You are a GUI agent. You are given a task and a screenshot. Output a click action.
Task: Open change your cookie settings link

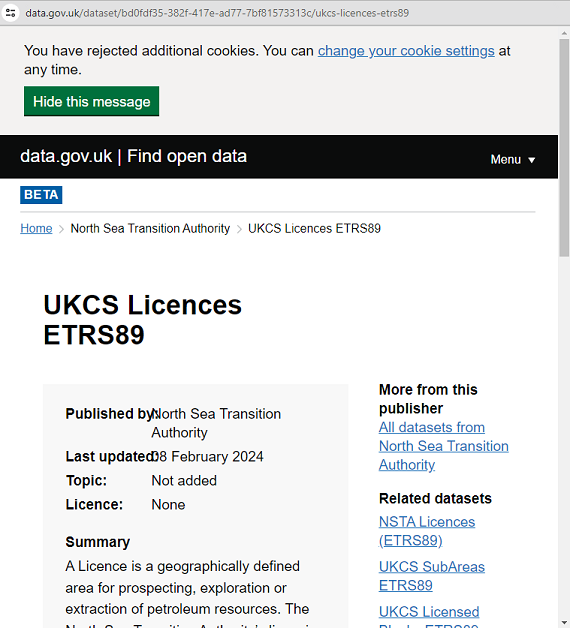click(406, 51)
